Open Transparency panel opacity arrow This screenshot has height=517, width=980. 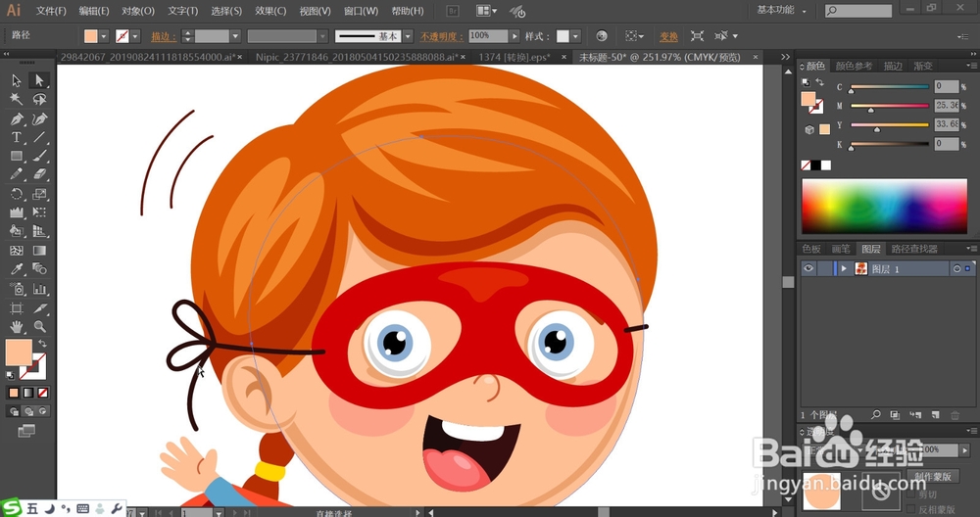click(x=965, y=449)
